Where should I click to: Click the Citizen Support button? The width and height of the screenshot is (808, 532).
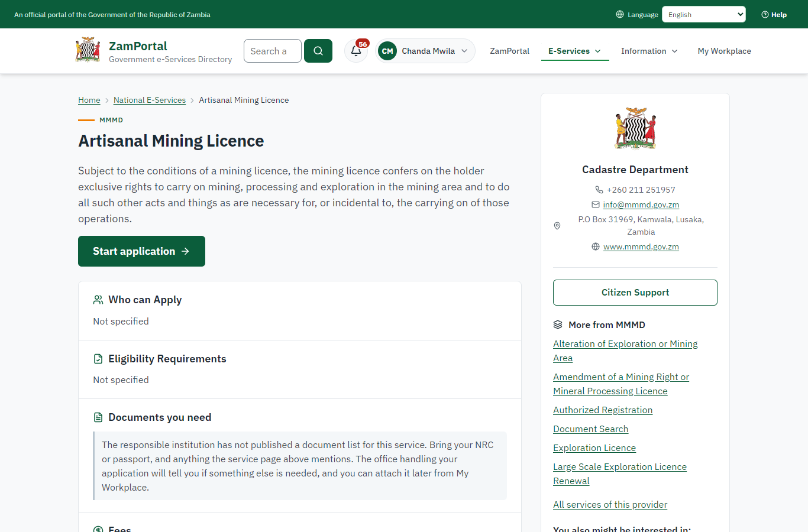[635, 293]
